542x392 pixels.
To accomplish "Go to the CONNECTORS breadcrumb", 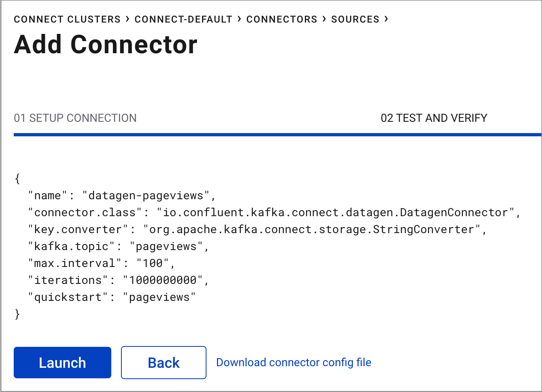I will [x=281, y=19].
